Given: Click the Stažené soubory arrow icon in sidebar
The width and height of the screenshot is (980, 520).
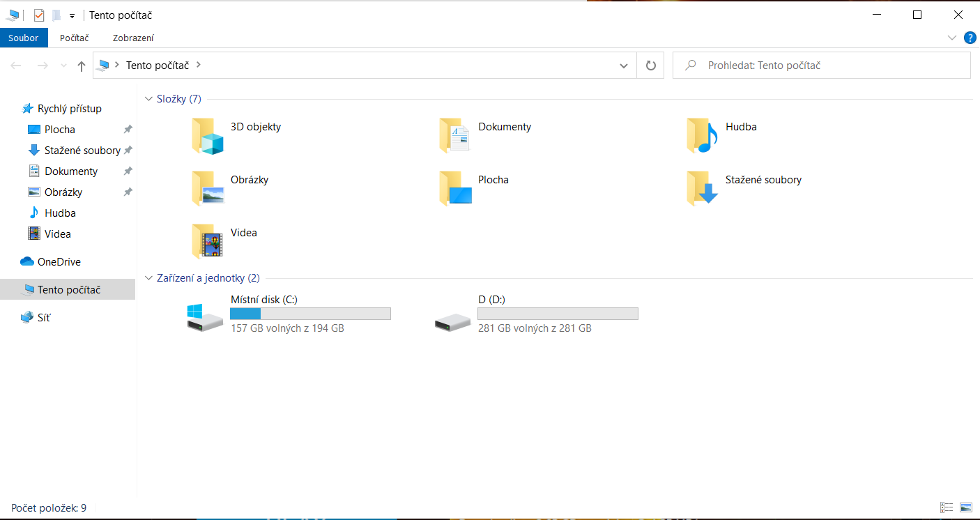Looking at the screenshot, I should click(34, 151).
